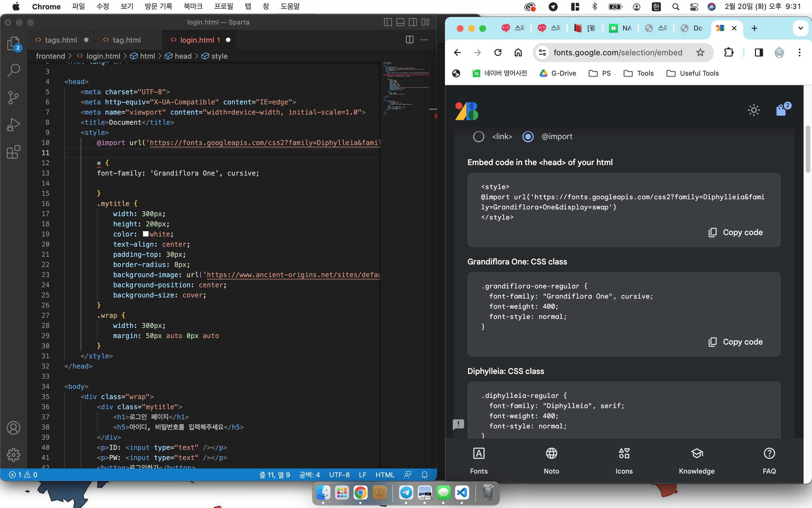
Task: Toggle the Google Fonts light/dark theme
Action: (754, 110)
